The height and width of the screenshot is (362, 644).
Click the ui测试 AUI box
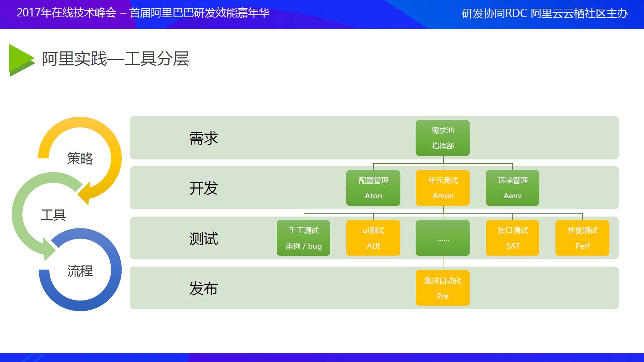373,238
